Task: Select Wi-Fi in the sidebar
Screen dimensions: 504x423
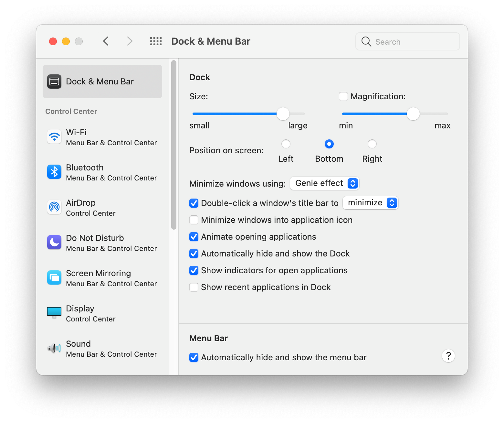Action: pos(102,137)
